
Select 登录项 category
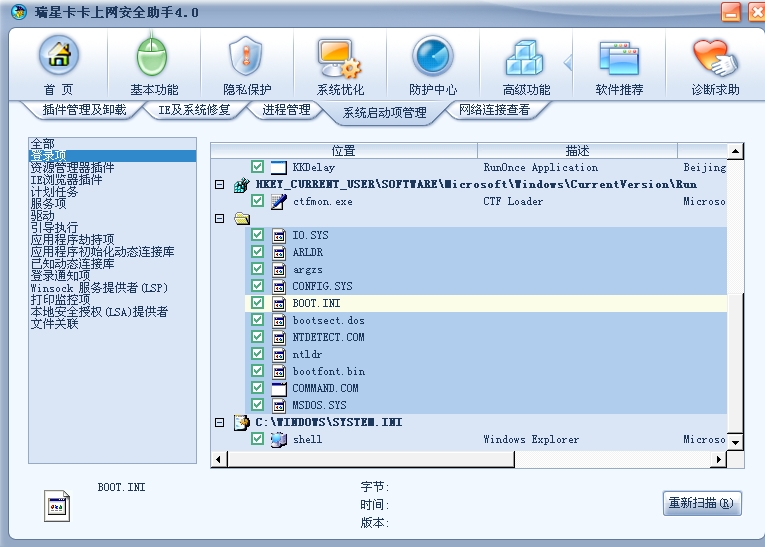point(112,156)
